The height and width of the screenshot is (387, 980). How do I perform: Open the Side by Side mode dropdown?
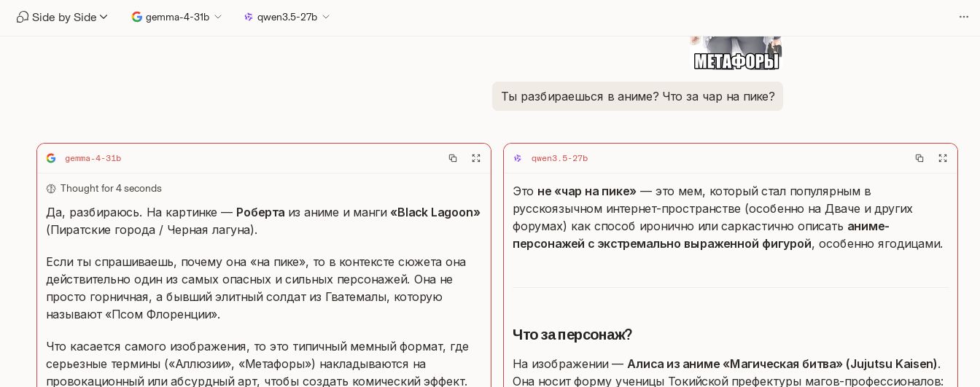(x=63, y=17)
